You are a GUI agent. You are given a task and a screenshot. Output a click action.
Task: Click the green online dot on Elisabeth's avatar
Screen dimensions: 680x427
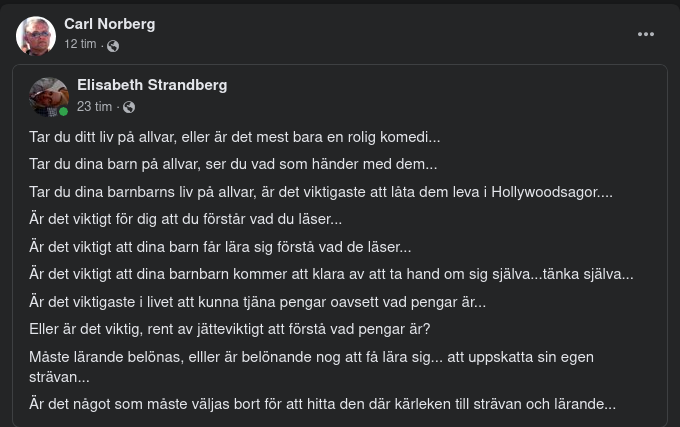coord(64,111)
